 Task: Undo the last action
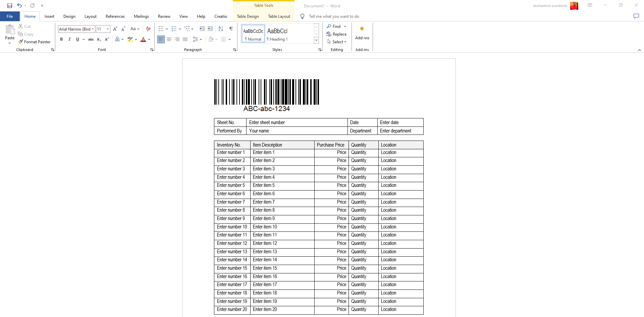[19, 6]
